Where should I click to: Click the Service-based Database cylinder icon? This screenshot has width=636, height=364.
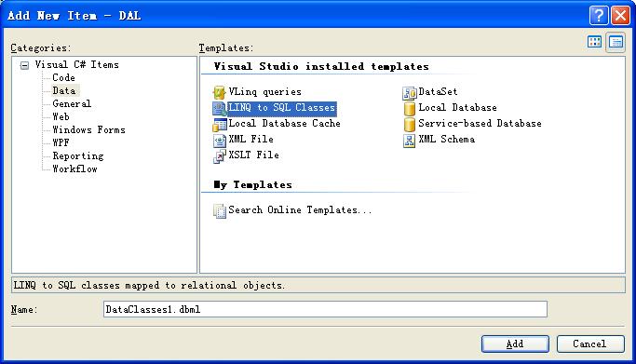410,124
